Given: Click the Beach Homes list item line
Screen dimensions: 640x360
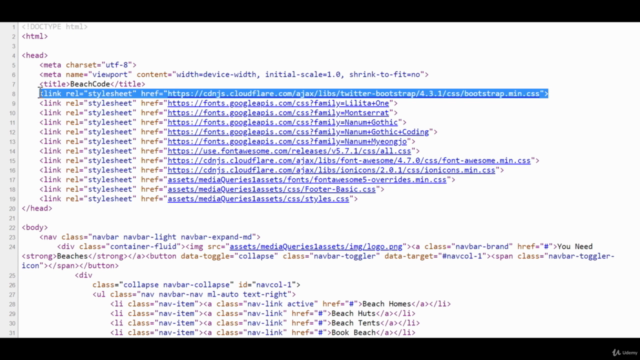Looking at the screenshot, I should click(280, 304).
